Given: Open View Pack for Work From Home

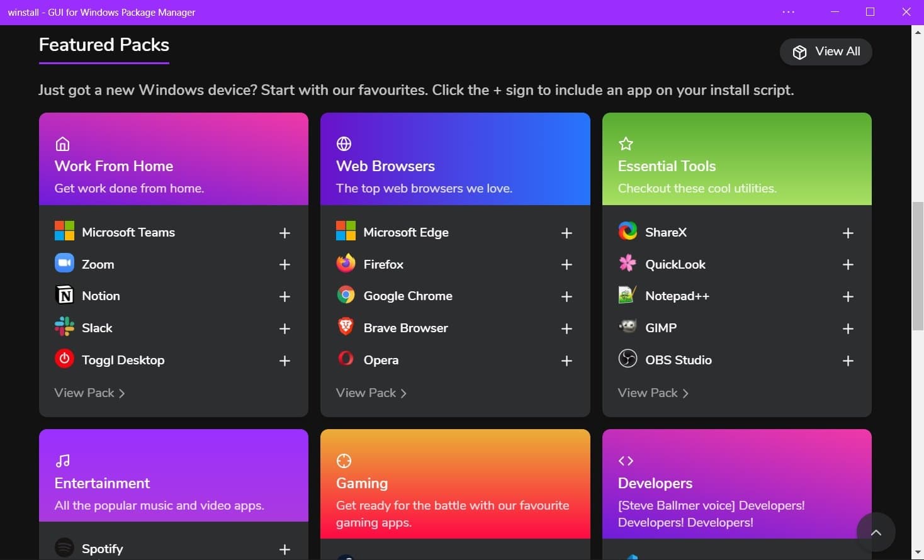Looking at the screenshot, I should [89, 393].
